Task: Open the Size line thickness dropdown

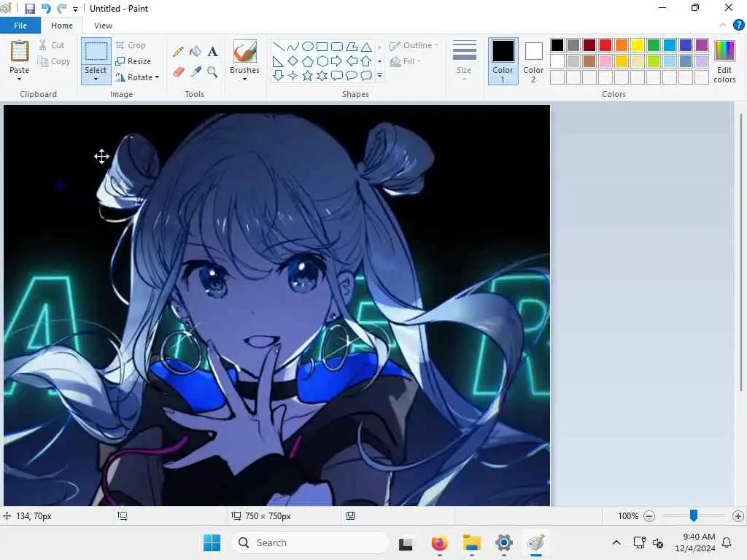Action: [464, 60]
